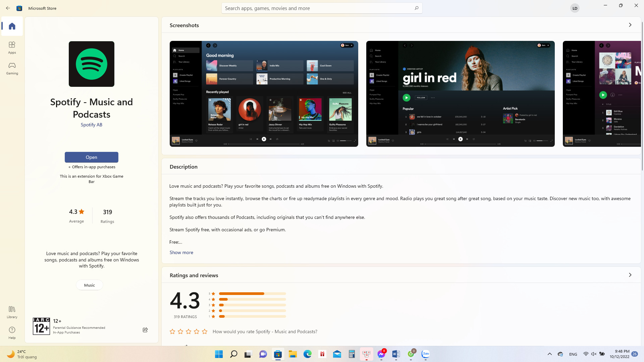Rate Spotify five stars
The image size is (644, 362).
click(x=205, y=331)
